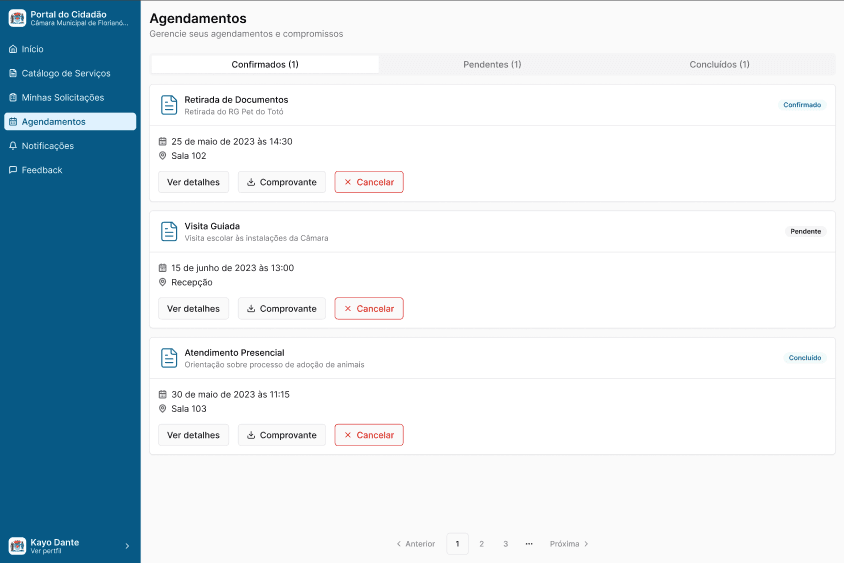Click the pagination ellipsis for more pages
This screenshot has height=563, width=844.
point(529,544)
